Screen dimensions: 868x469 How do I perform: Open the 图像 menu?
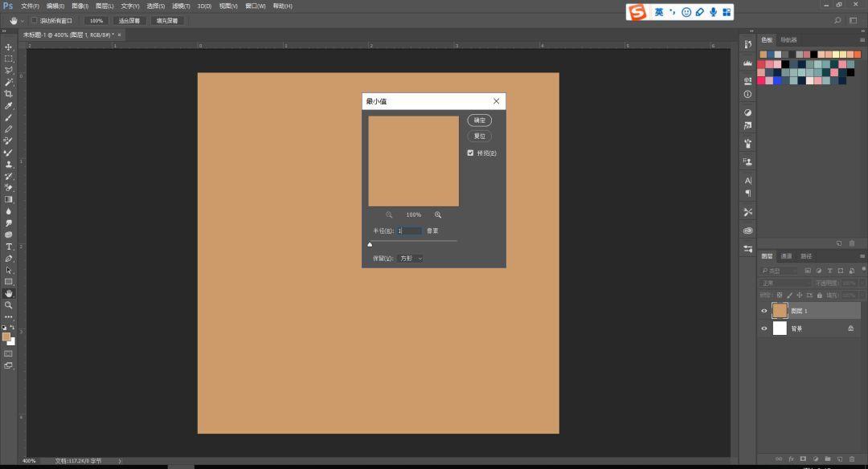[x=80, y=6]
